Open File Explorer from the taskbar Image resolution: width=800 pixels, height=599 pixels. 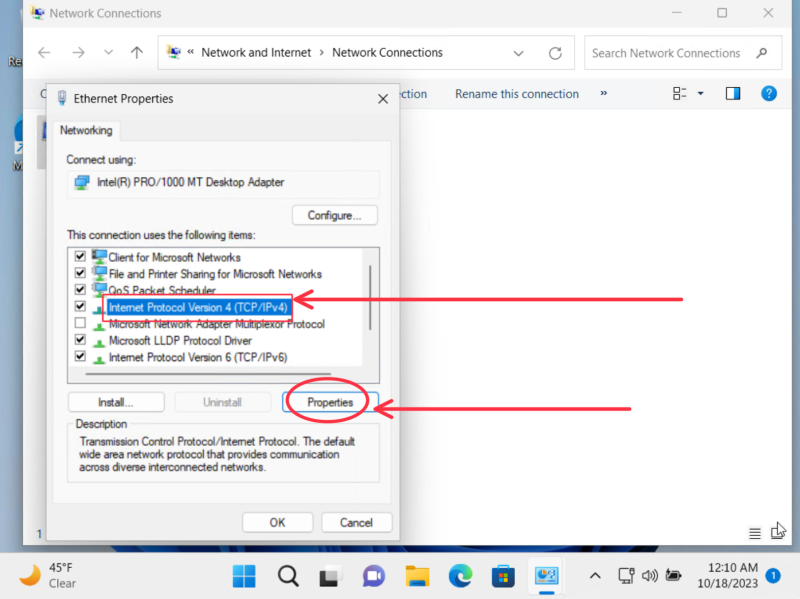pyautogui.click(x=417, y=576)
